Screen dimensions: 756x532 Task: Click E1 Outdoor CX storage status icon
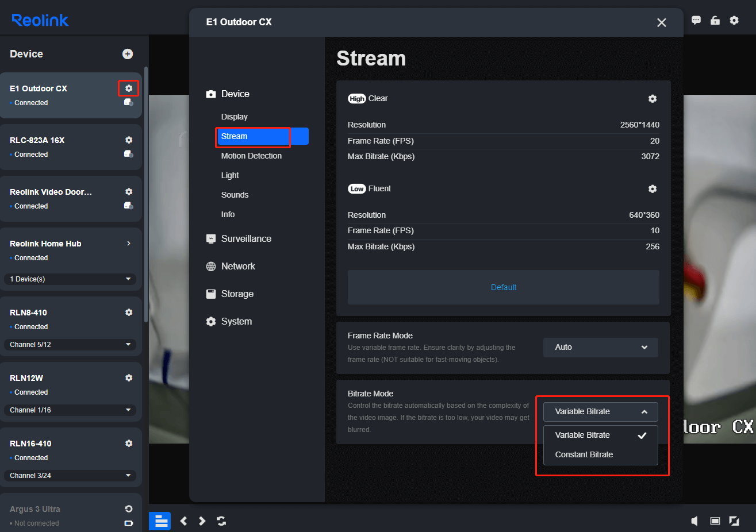(x=129, y=102)
